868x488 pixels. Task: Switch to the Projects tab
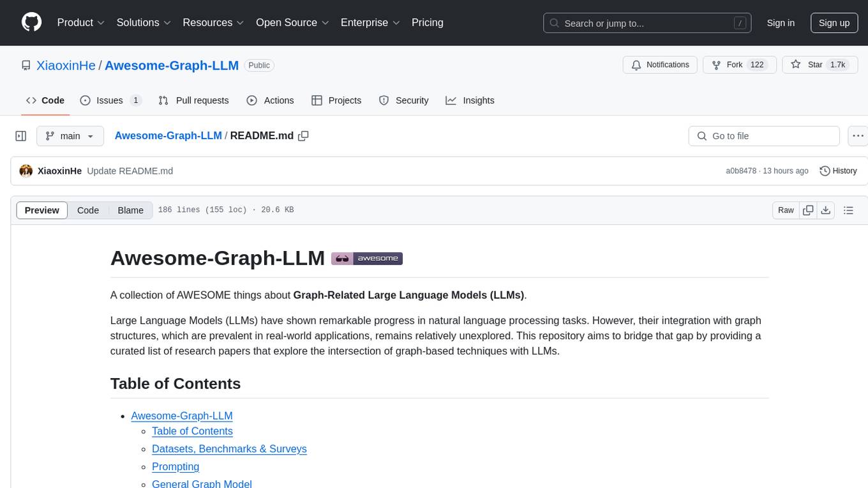[x=336, y=100]
